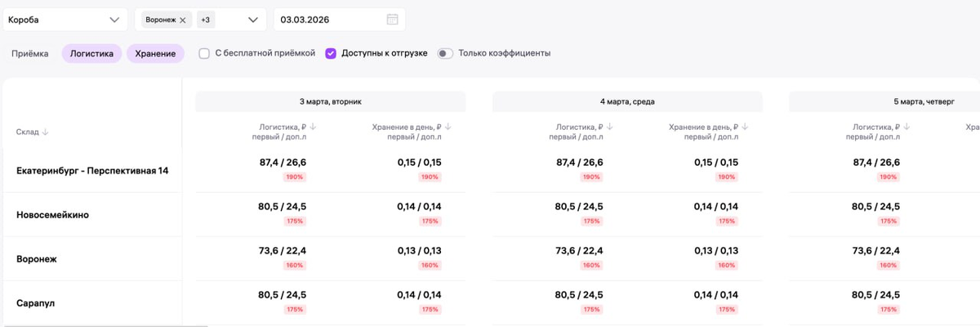Expand the warehouse selection dropdown arrow
Screen dimensions: 980x327
253,20
